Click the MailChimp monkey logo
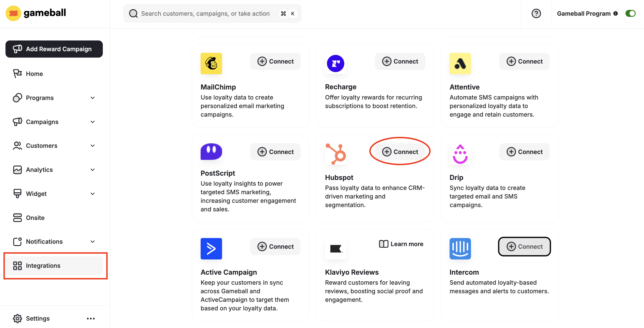Image resolution: width=644 pixels, height=328 pixels. click(211, 64)
